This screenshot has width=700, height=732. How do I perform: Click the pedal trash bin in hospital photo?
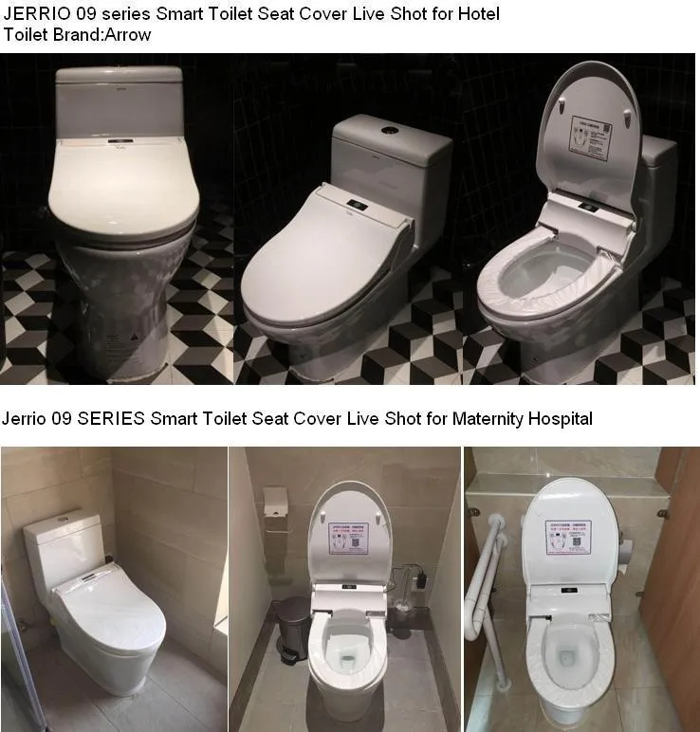pos(291,630)
